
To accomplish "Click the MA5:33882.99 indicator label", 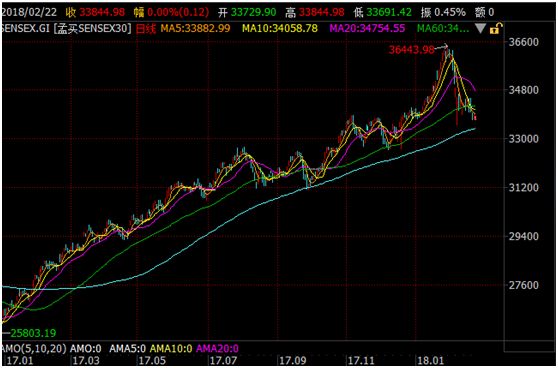I will (x=194, y=28).
